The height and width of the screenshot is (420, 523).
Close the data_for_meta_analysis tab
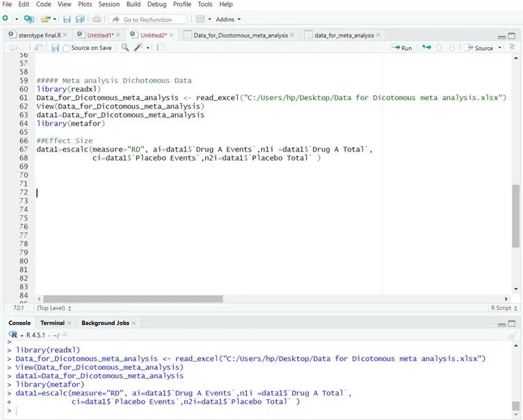coord(378,35)
